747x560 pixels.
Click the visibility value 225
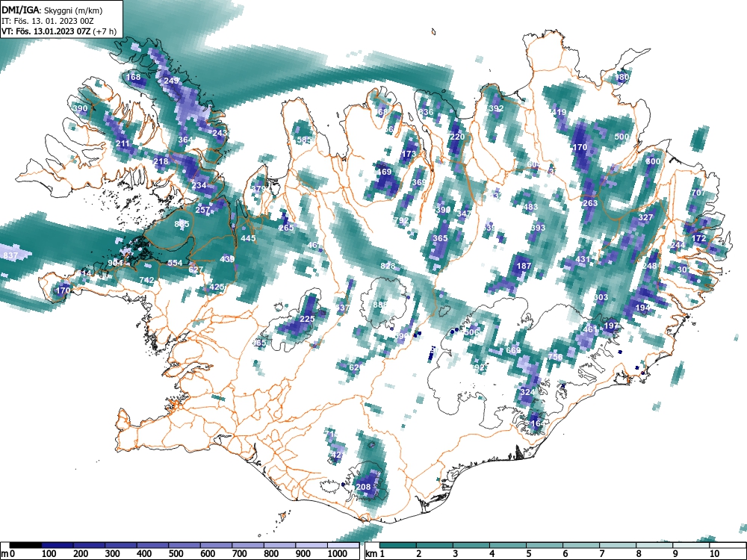coord(307,319)
